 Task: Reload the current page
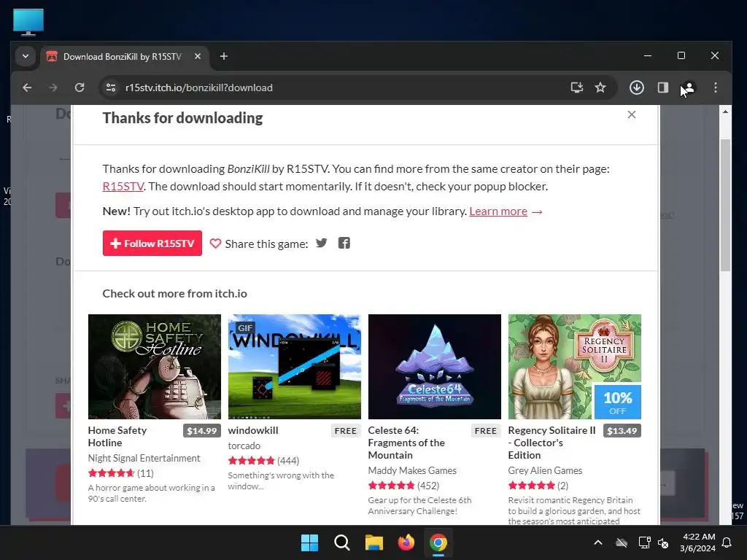pyautogui.click(x=80, y=87)
